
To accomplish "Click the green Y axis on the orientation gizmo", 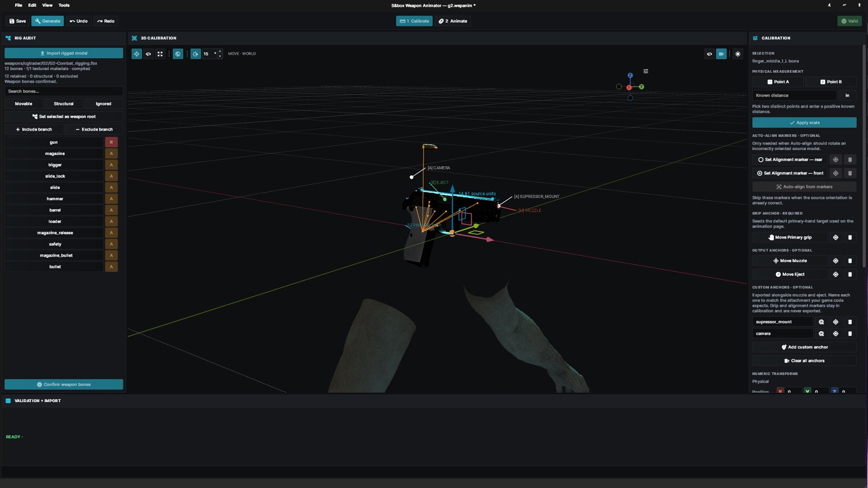I will 642,87.
